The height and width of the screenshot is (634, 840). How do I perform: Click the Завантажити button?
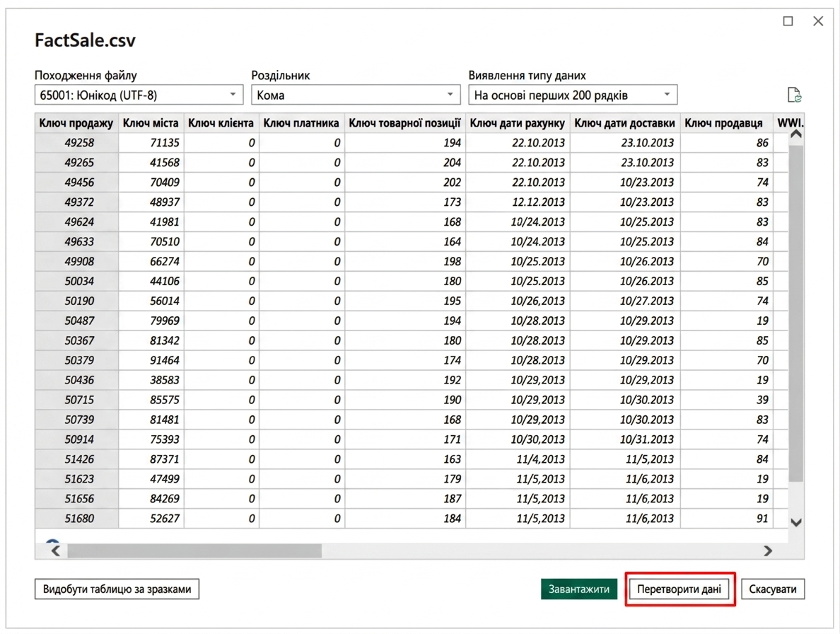(578, 589)
